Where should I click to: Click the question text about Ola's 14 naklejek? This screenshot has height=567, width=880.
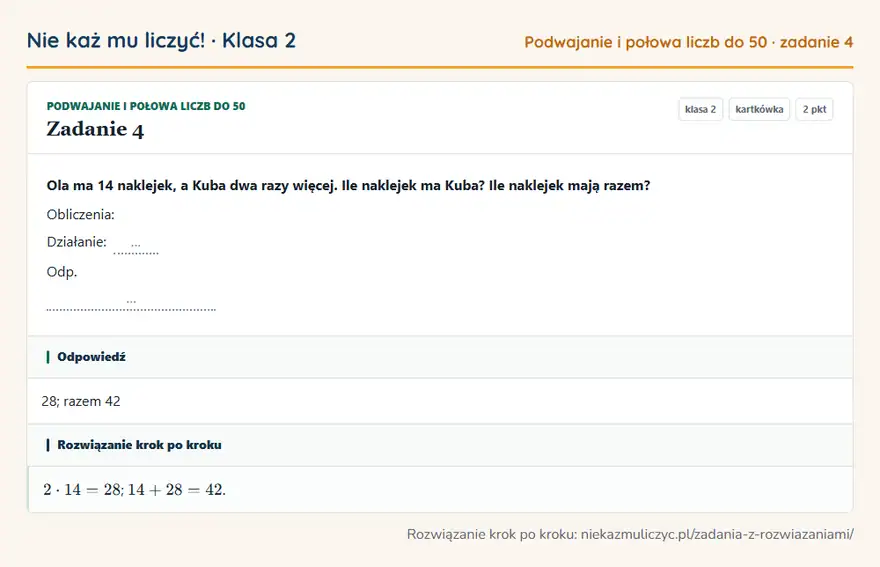click(x=348, y=185)
